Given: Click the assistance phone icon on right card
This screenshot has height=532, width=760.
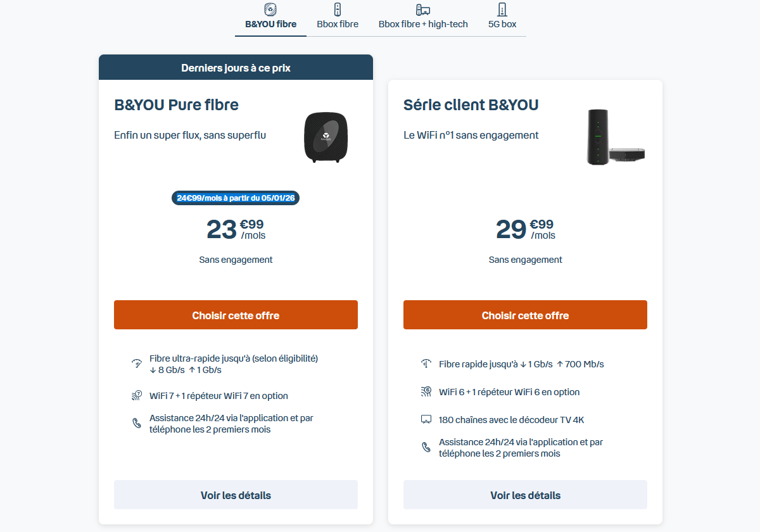Looking at the screenshot, I should pos(426,446).
